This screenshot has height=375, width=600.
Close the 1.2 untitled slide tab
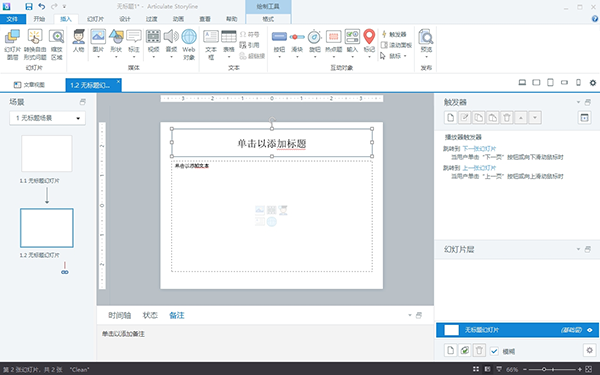(118, 81)
